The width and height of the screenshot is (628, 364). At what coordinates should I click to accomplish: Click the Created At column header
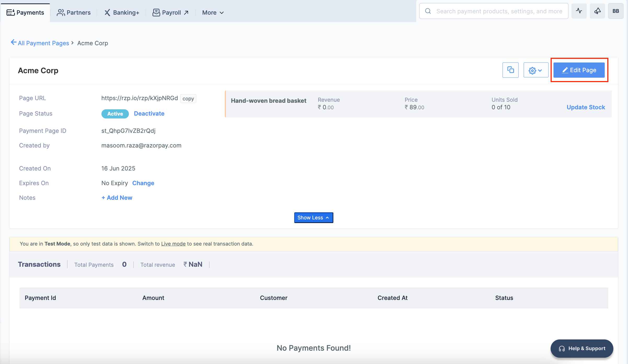click(392, 298)
